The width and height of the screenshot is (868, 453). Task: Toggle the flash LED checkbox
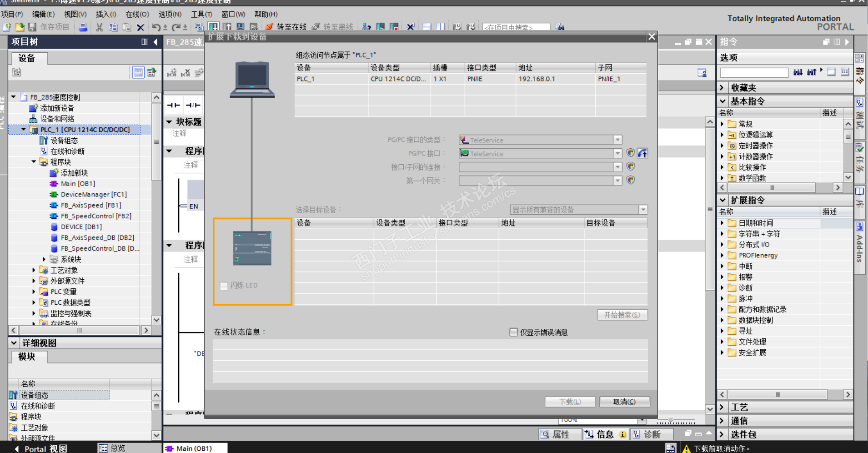(x=224, y=286)
